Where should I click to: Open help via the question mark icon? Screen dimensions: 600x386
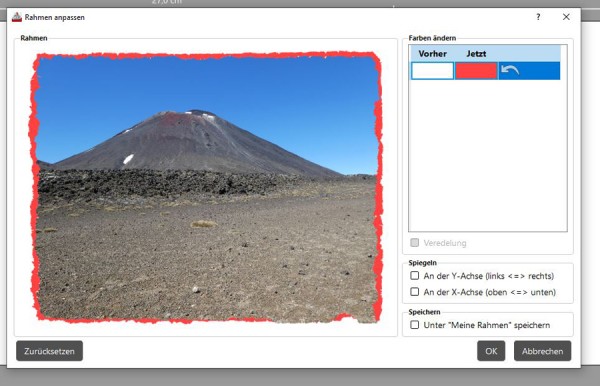[538, 17]
